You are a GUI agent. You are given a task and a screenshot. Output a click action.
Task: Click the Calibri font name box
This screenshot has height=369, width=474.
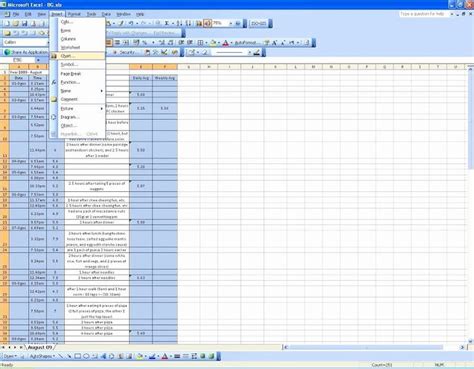pyautogui.click(x=26, y=42)
